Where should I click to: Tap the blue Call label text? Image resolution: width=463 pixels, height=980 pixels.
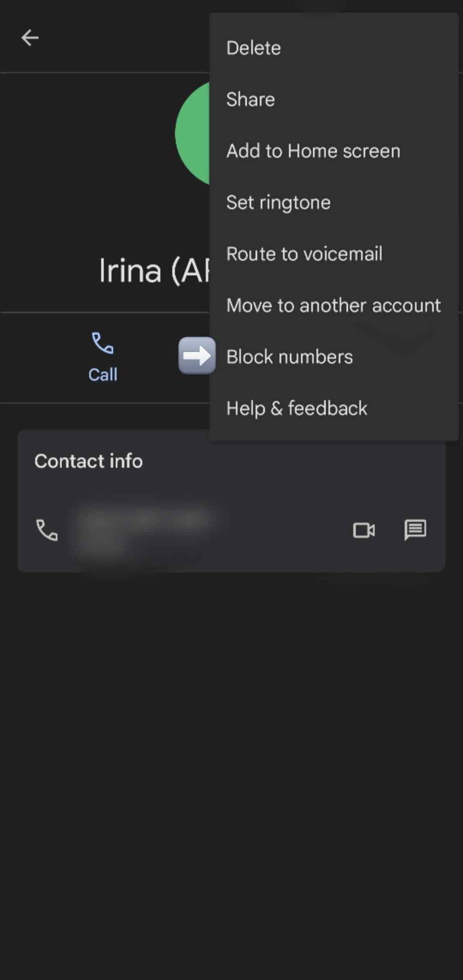click(x=103, y=375)
